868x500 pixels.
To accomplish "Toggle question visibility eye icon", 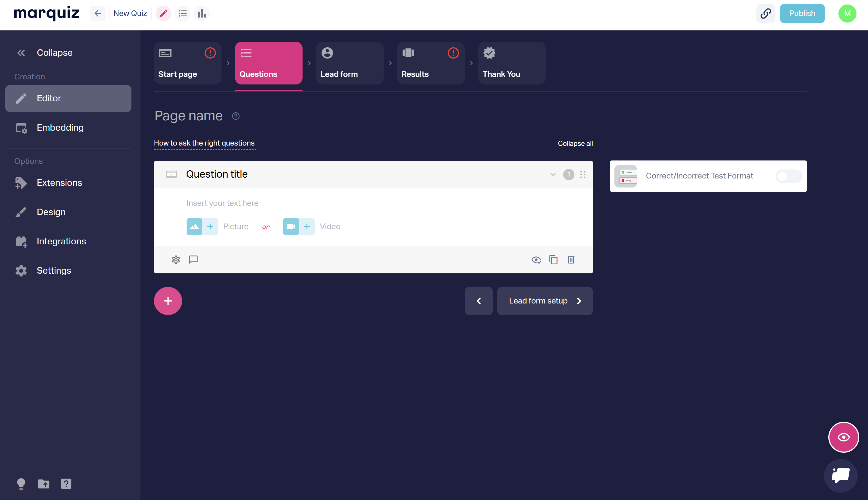I will [536, 260].
